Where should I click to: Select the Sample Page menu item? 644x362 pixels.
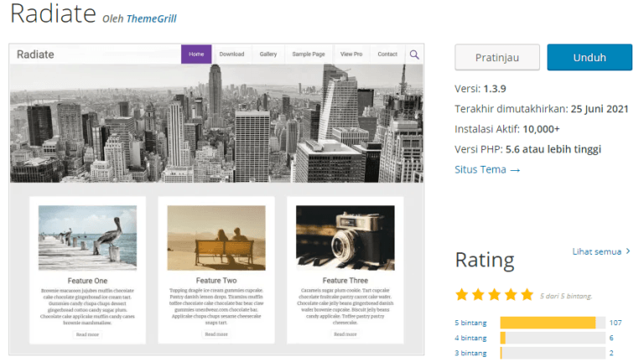click(x=309, y=54)
